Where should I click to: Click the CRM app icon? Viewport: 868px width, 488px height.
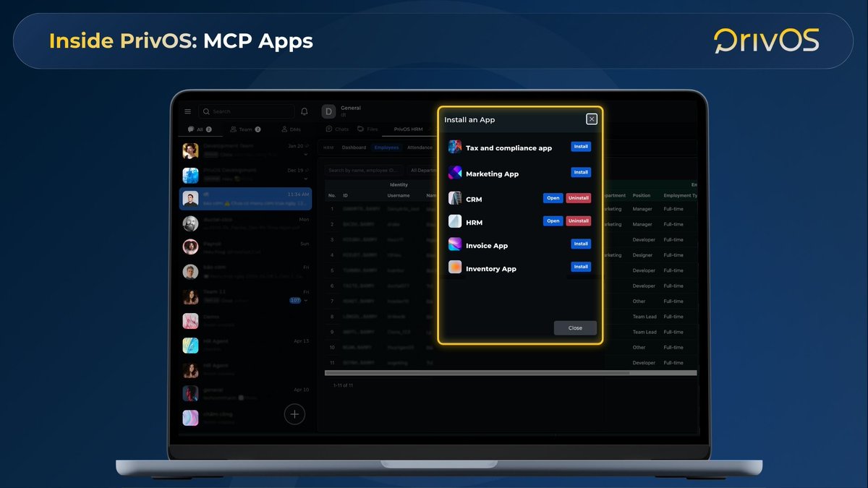click(x=455, y=198)
